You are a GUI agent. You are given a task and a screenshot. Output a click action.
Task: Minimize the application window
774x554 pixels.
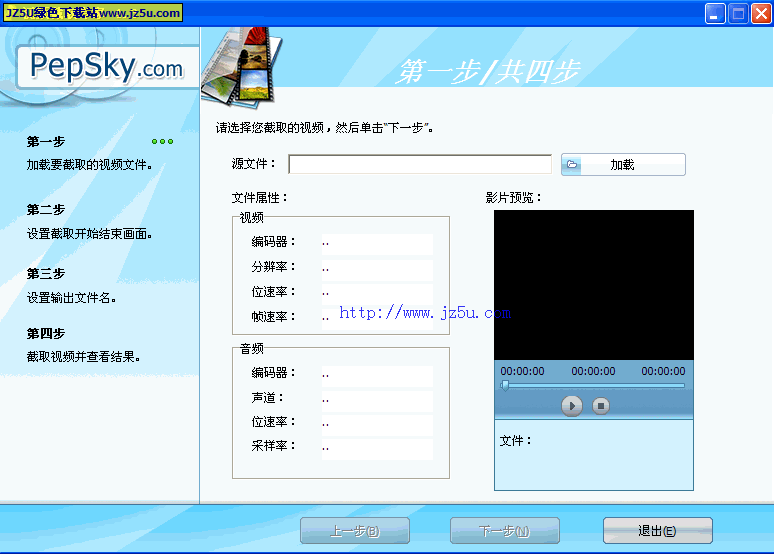[715, 14]
